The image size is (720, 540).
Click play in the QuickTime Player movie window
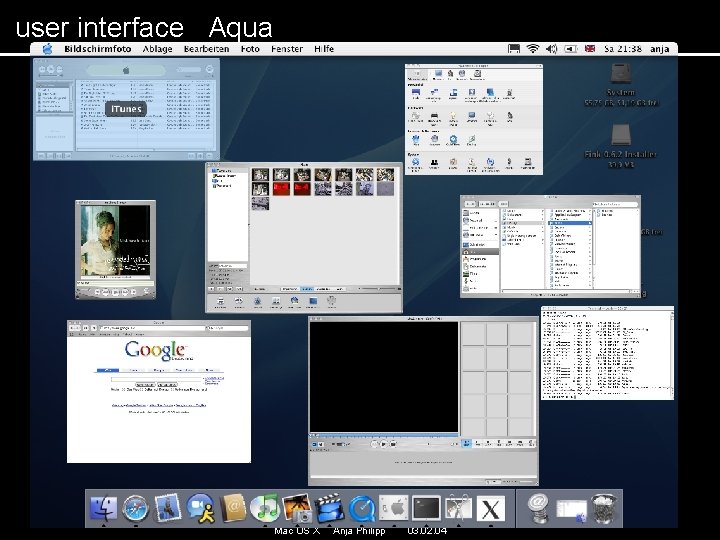pos(115,292)
